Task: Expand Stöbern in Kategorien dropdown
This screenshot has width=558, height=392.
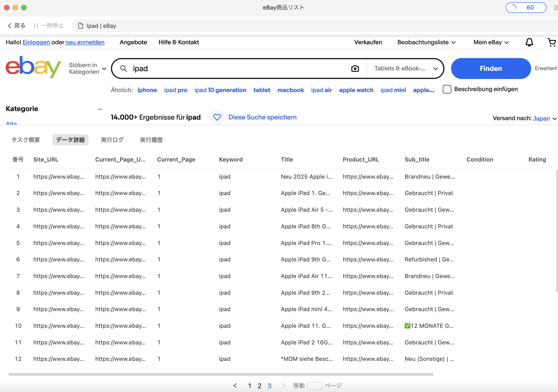Action: (x=88, y=69)
